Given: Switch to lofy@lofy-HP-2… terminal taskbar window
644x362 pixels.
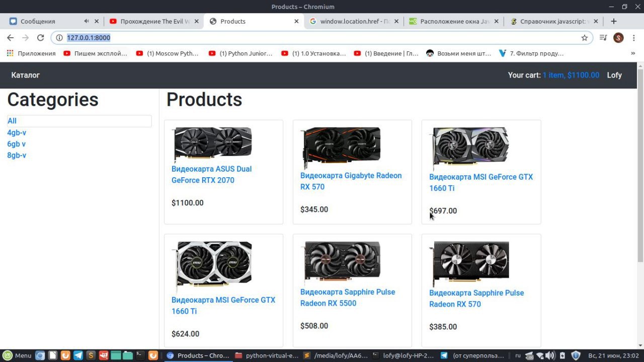Looking at the screenshot, I should click(x=404, y=355).
